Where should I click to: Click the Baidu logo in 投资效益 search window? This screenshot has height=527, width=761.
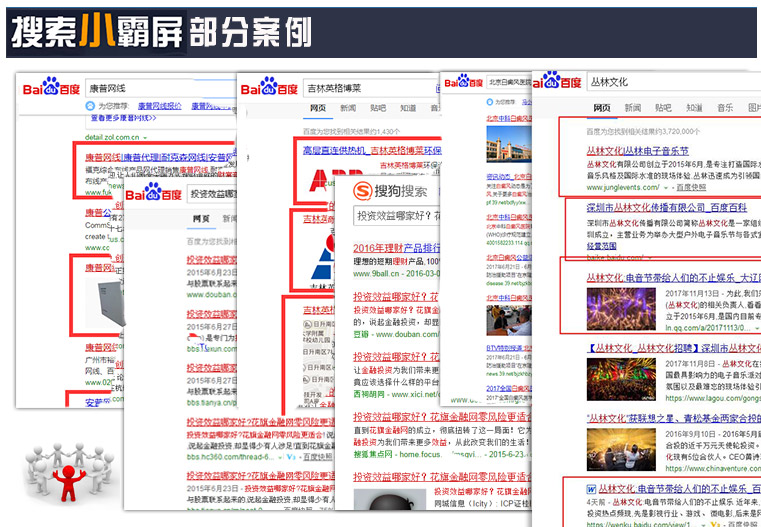[153, 194]
